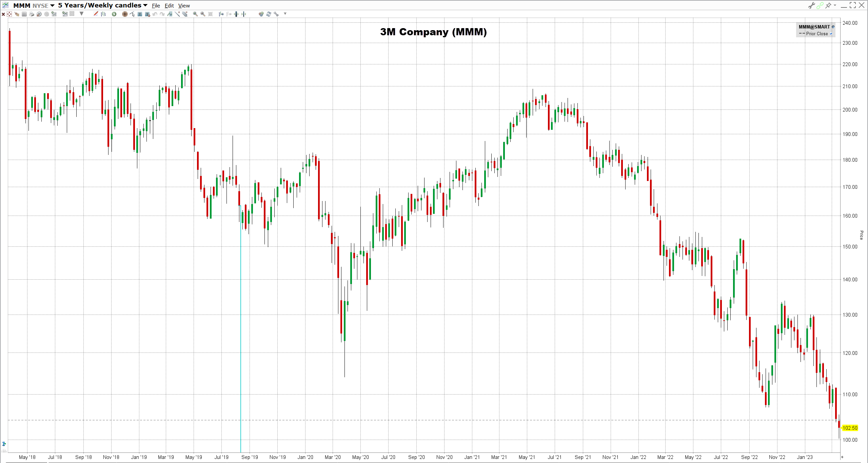Open the View menu
Viewport: 868px width, 463px height.
pos(184,6)
